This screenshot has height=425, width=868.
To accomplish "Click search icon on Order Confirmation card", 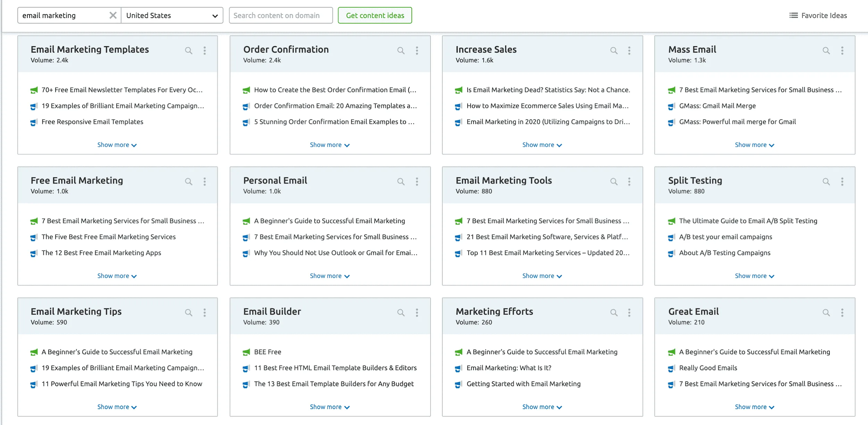I will click(401, 51).
